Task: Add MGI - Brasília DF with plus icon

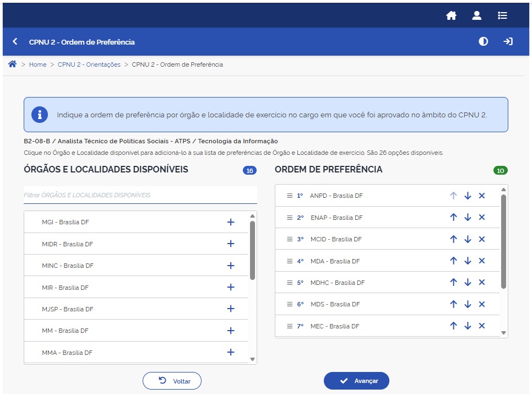Action: click(x=231, y=222)
